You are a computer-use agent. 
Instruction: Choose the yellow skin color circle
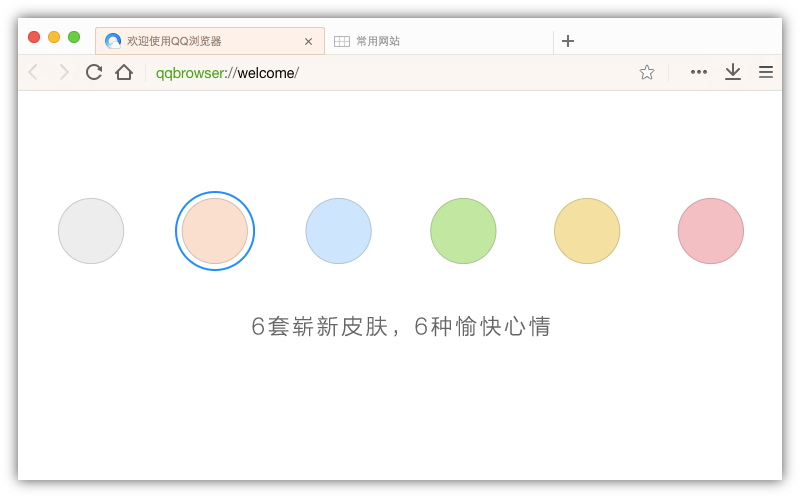[587, 231]
